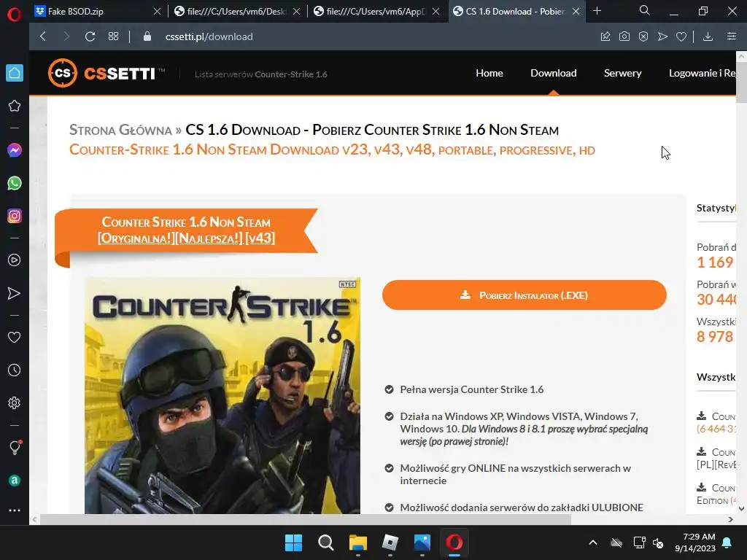Search open tabs with the magnifier
The image size is (747, 560).
coord(645,10)
